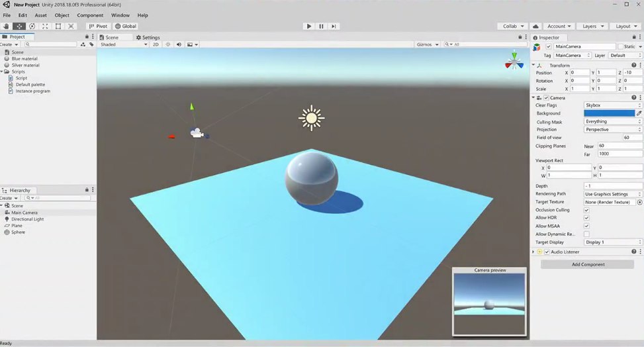Open the Component menu
Image resolution: width=644 pixels, height=347 pixels.
(90, 15)
